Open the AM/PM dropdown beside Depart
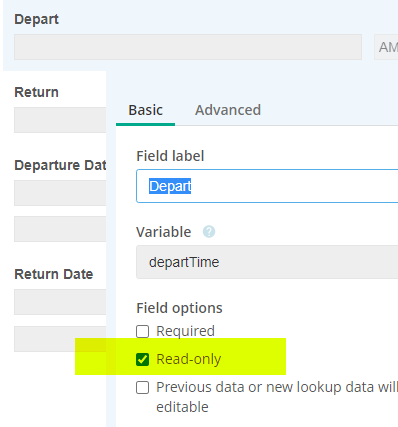The height and width of the screenshot is (427, 398). pos(386,47)
